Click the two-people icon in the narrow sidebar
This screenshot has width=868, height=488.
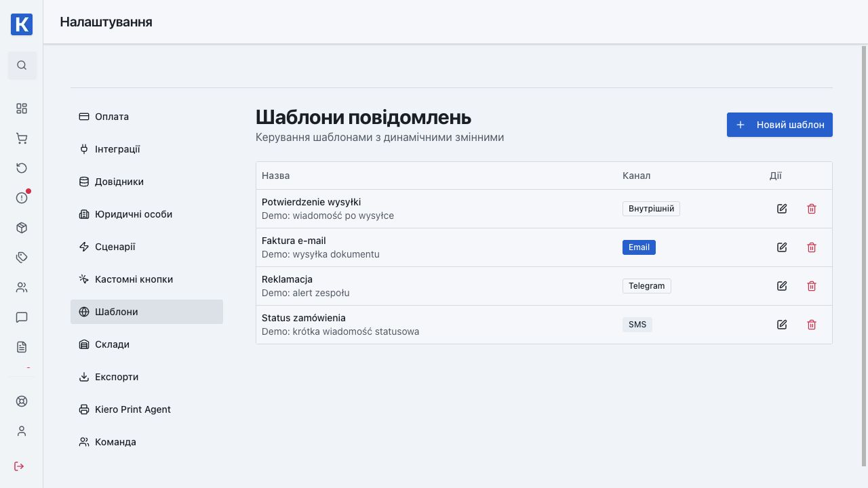tap(22, 287)
